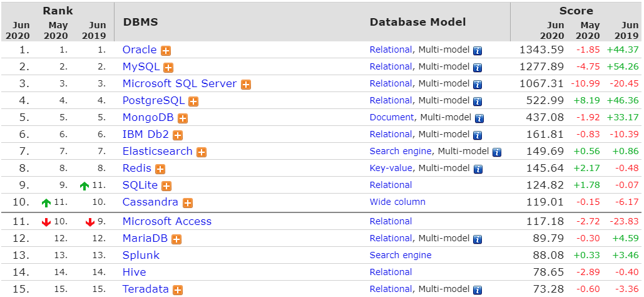Image resolution: width=644 pixels, height=297 pixels.
Task: Click the Rank column header
Action: tap(58, 11)
